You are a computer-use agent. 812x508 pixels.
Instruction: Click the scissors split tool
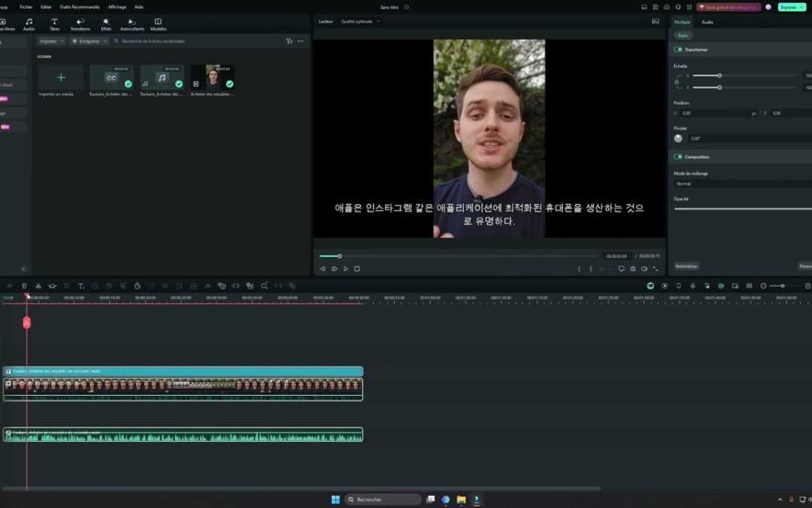pos(38,286)
